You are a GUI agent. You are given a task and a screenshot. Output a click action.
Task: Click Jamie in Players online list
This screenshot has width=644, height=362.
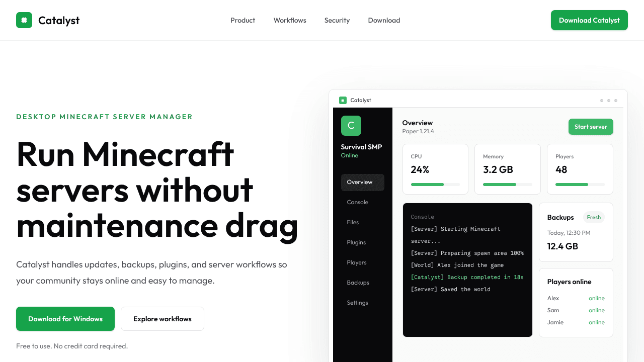555,322
